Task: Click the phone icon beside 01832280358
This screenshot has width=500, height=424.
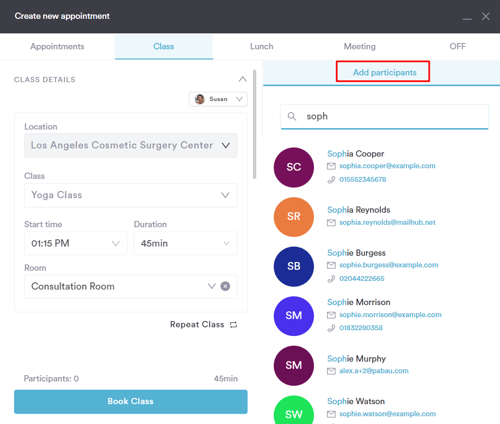Action: [x=331, y=328]
